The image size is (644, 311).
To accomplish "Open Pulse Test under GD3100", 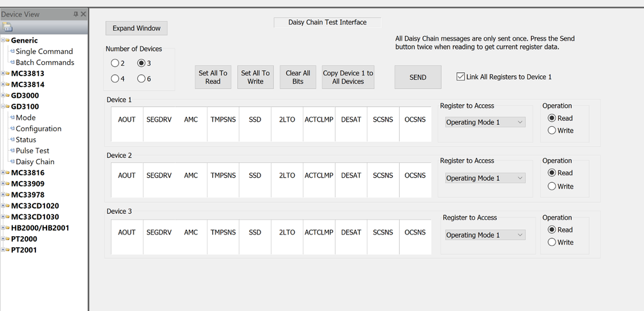I will [x=32, y=151].
